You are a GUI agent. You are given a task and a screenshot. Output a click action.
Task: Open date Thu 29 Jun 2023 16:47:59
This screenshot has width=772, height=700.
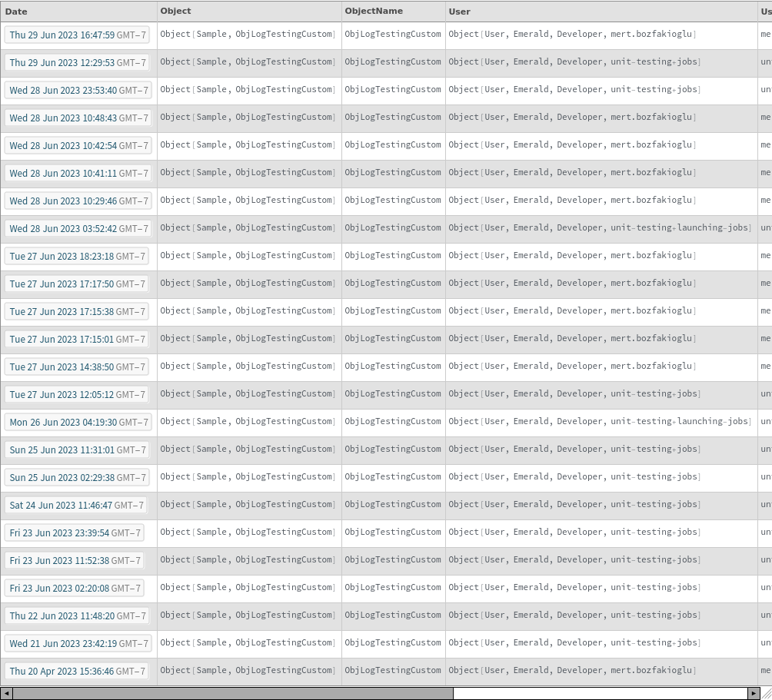[77, 35]
